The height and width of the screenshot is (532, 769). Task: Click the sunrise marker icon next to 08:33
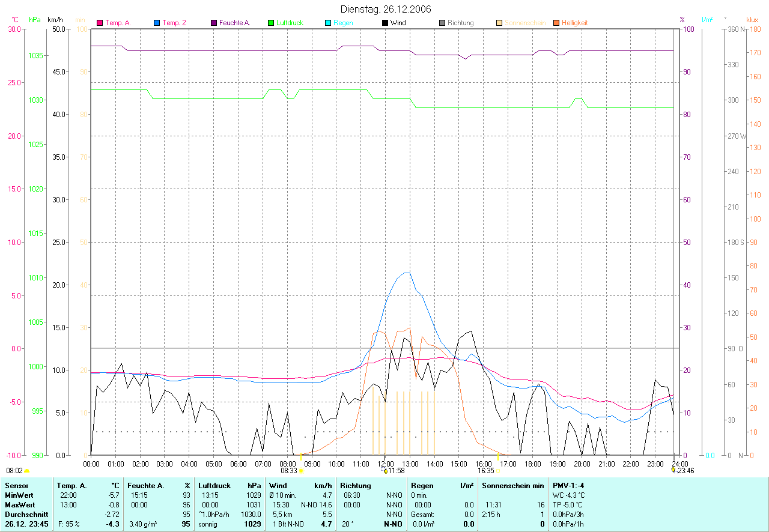301,471
